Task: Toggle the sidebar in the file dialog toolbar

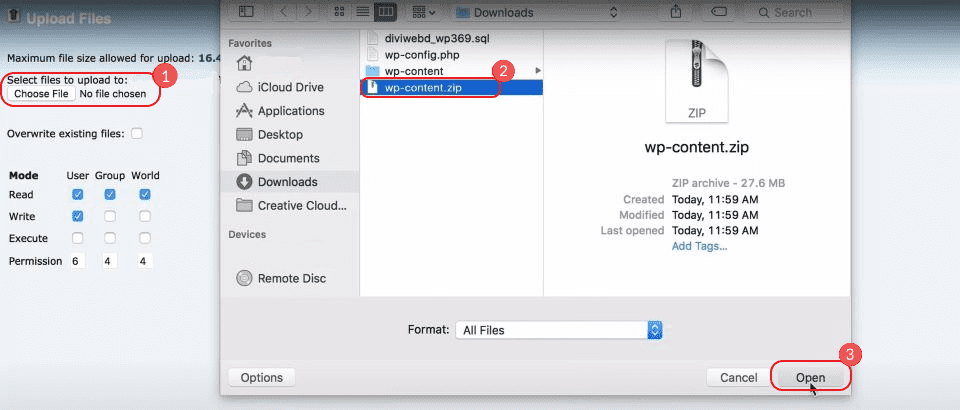Action: pyautogui.click(x=246, y=12)
